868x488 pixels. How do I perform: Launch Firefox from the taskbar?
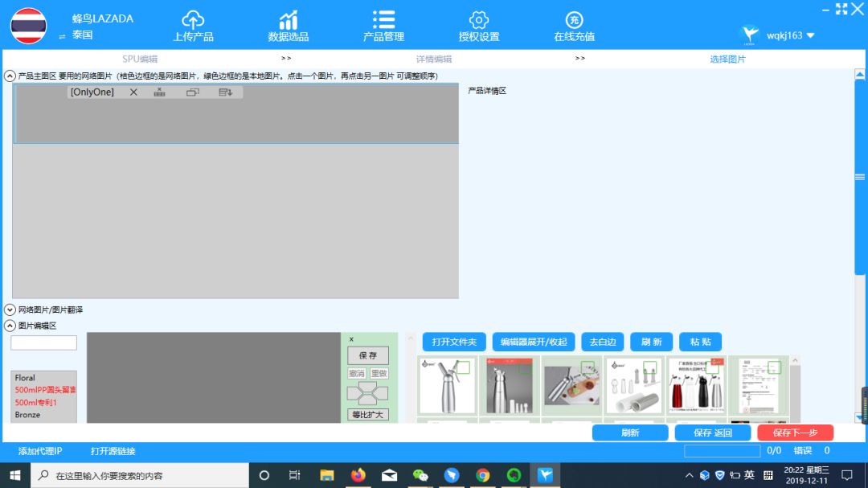pos(358,475)
